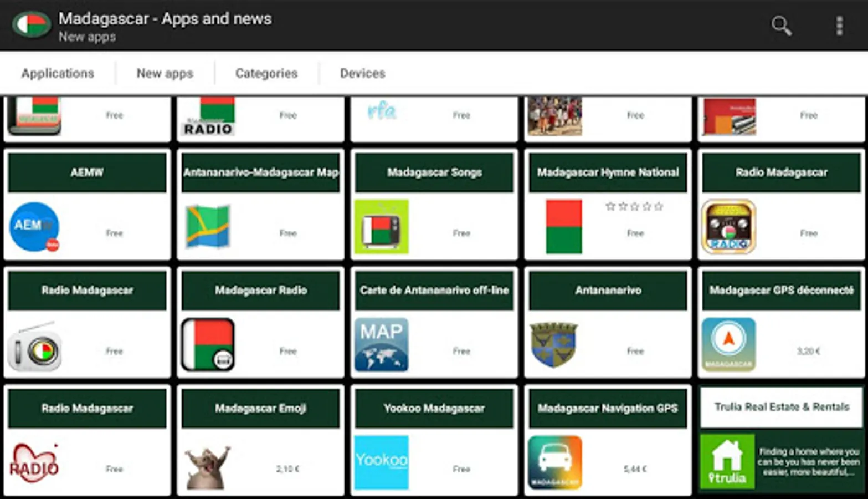Screen dimensions: 868x499
Task: Select the Yookoo Madagascar title
Action: pos(434,408)
